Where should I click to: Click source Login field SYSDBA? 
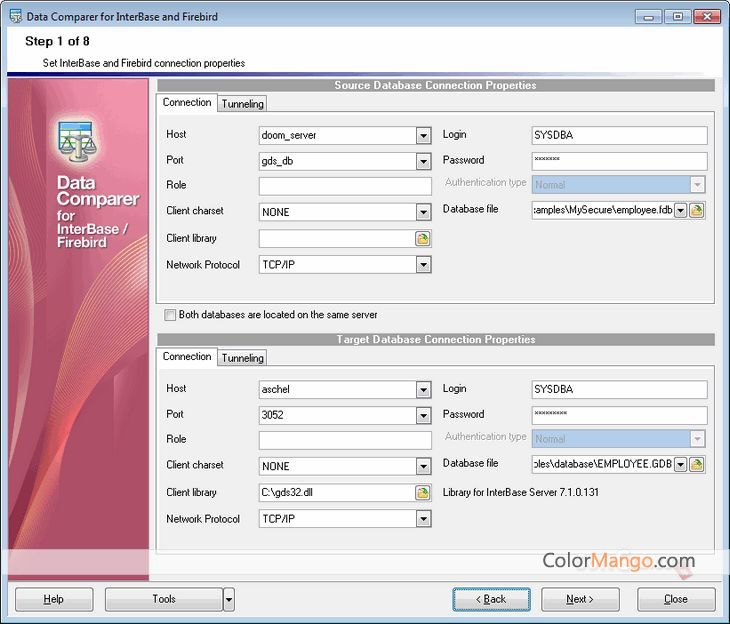pyautogui.click(x=619, y=136)
